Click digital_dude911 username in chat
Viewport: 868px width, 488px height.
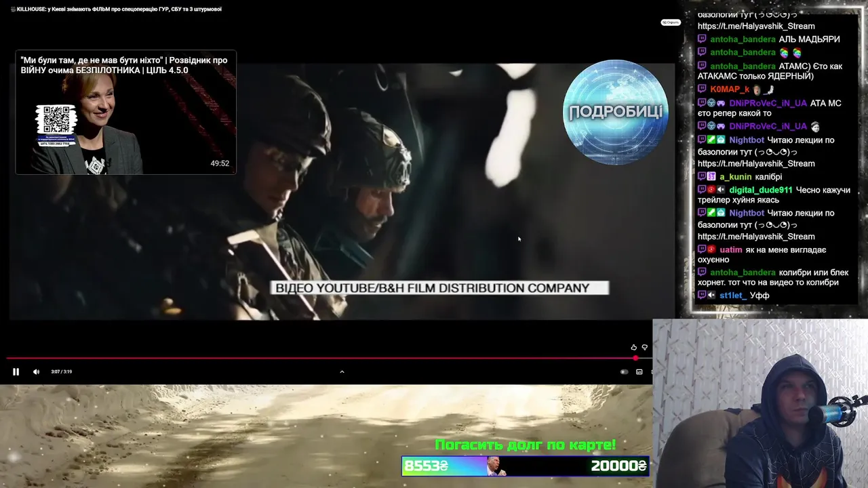pos(761,190)
